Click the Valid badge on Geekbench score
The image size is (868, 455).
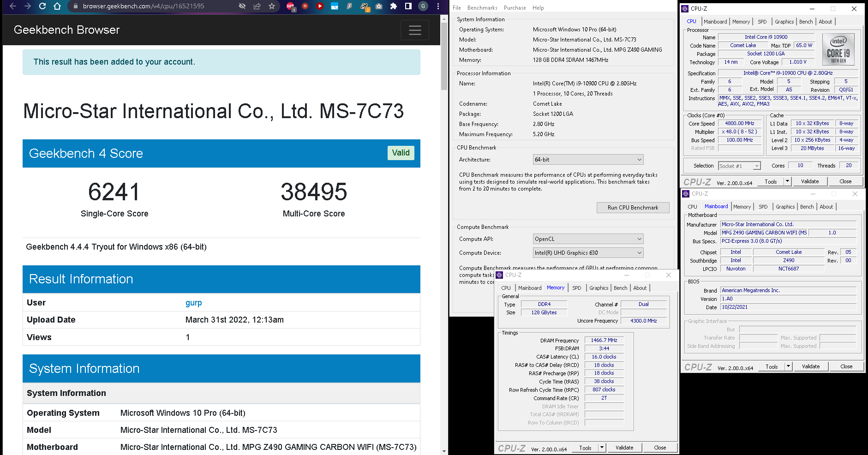pos(401,153)
